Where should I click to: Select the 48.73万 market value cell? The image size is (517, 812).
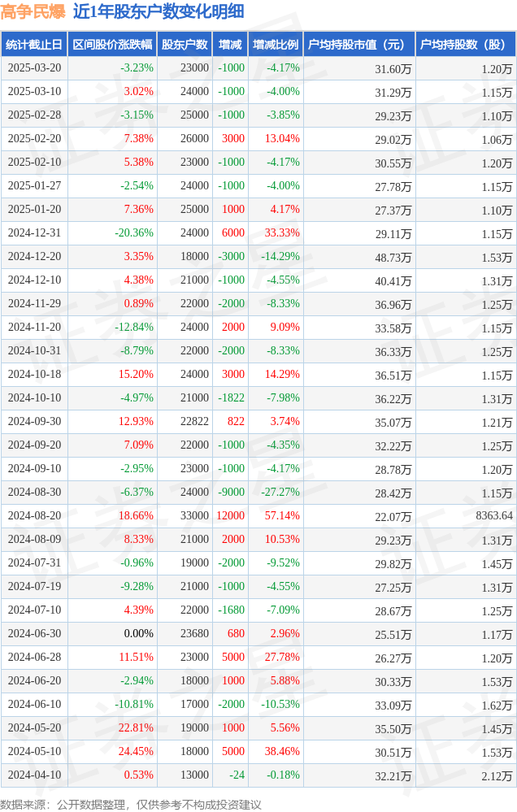pyautogui.click(x=393, y=257)
